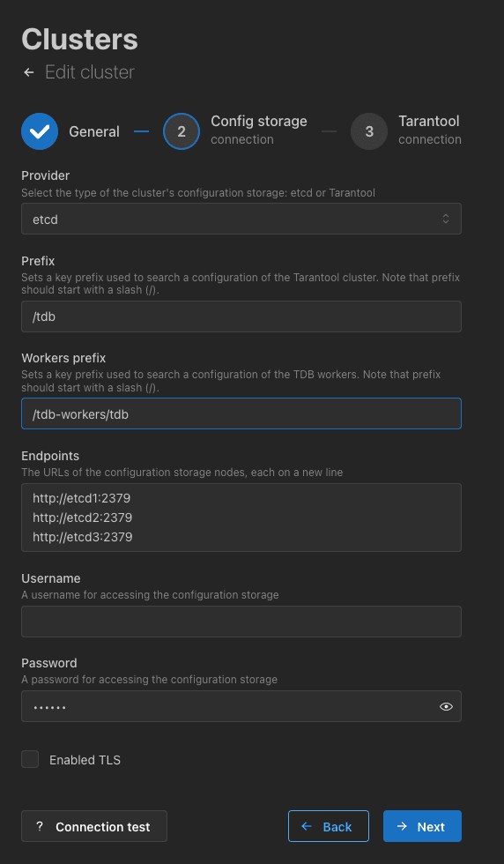Select step 2 circle for Config storage

point(182,131)
